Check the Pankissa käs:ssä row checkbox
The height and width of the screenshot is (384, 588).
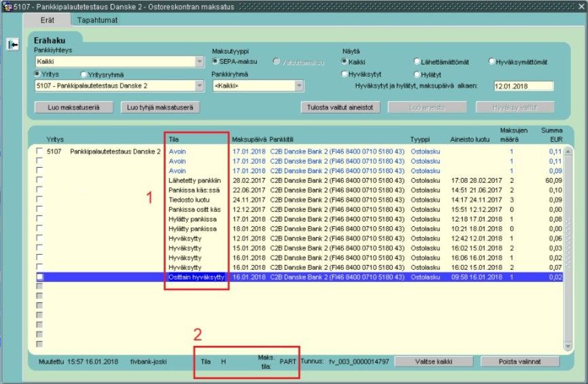(x=39, y=190)
